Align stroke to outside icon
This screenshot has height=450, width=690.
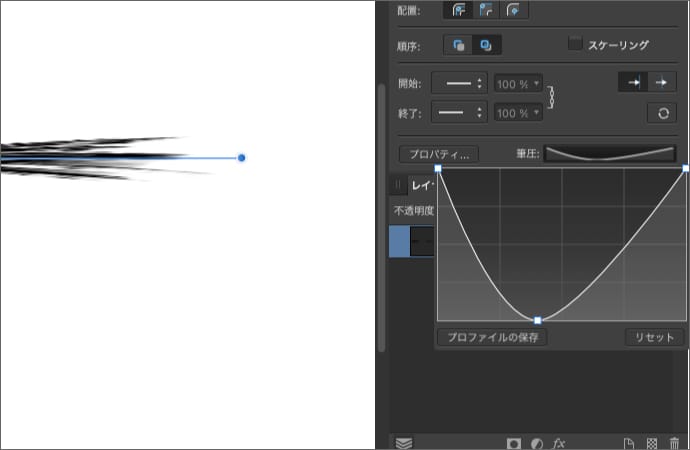coord(514,10)
